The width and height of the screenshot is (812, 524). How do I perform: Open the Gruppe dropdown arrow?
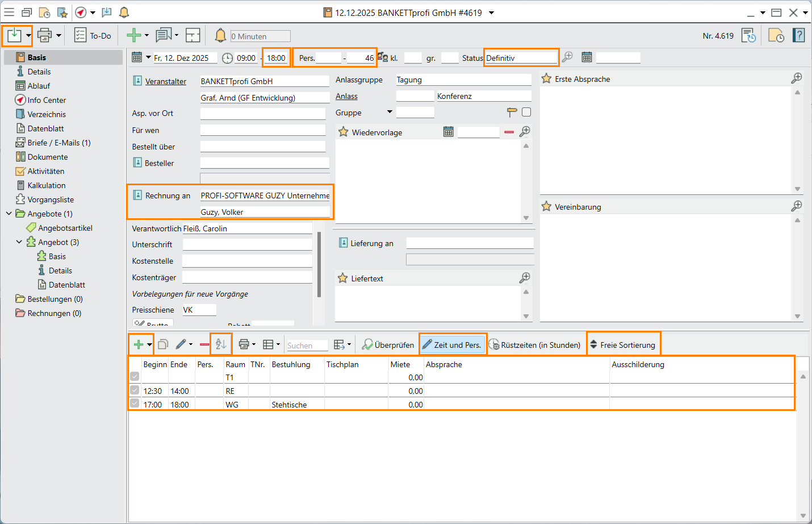(x=390, y=112)
